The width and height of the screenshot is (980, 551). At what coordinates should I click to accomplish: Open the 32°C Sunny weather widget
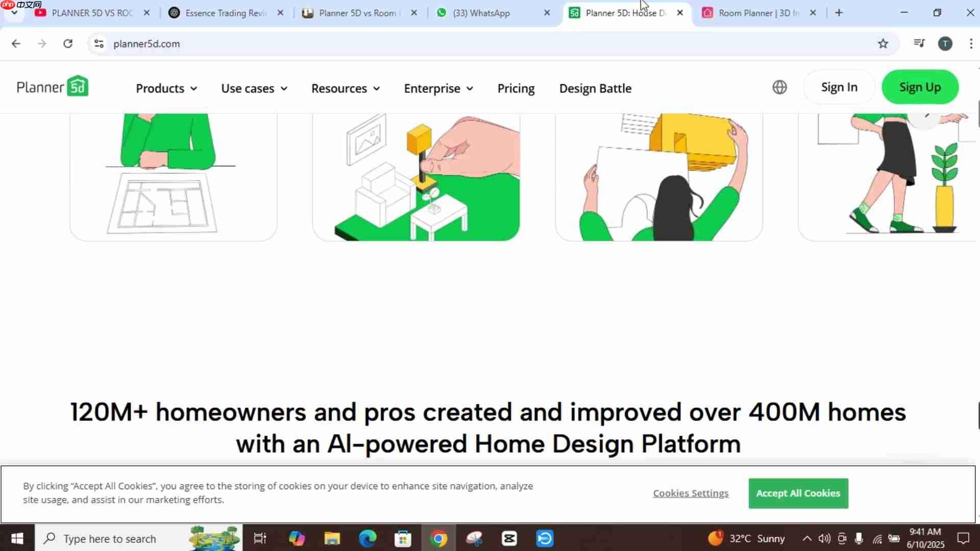(x=747, y=538)
